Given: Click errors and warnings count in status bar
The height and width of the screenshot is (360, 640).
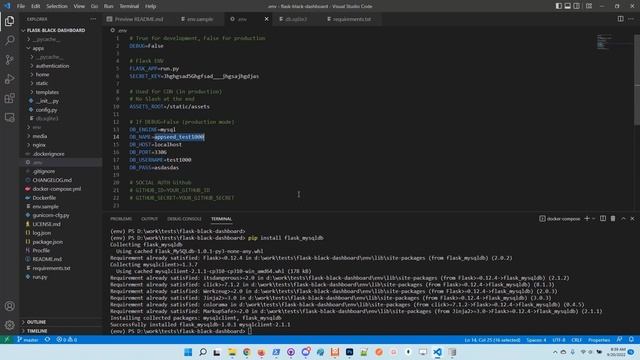Looking at the screenshot, I should click(x=67, y=340).
